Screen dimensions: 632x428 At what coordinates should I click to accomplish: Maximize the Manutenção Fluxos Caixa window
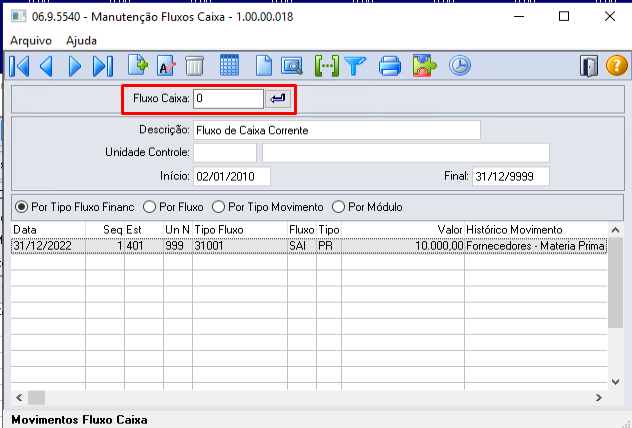point(564,17)
